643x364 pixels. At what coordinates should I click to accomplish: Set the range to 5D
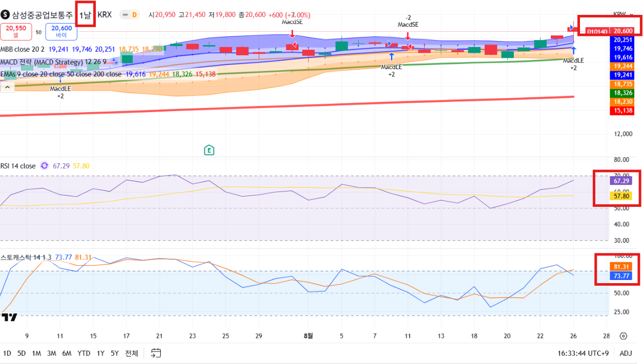coord(22,353)
